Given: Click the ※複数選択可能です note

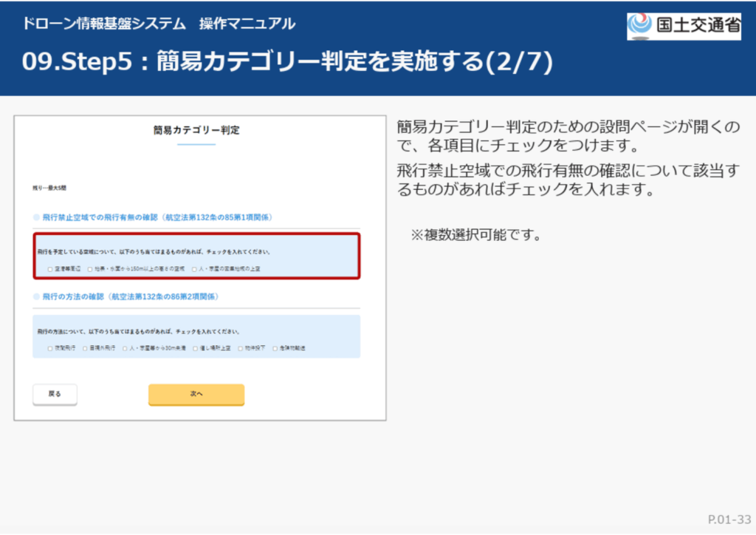Looking at the screenshot, I should [x=476, y=236].
